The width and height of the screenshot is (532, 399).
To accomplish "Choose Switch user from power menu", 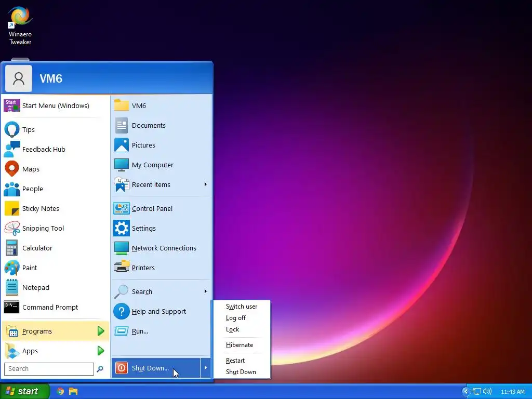I will click(242, 307).
